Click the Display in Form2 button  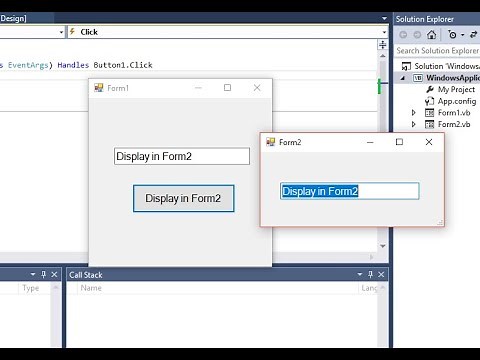click(x=184, y=198)
